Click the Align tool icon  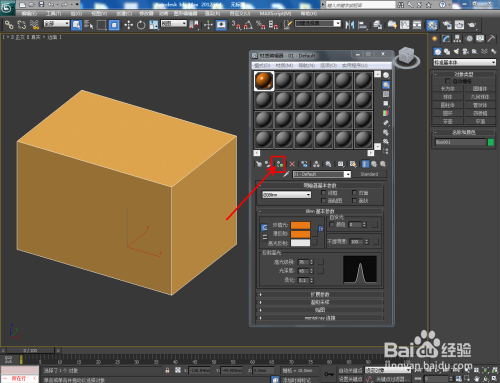click(362, 25)
